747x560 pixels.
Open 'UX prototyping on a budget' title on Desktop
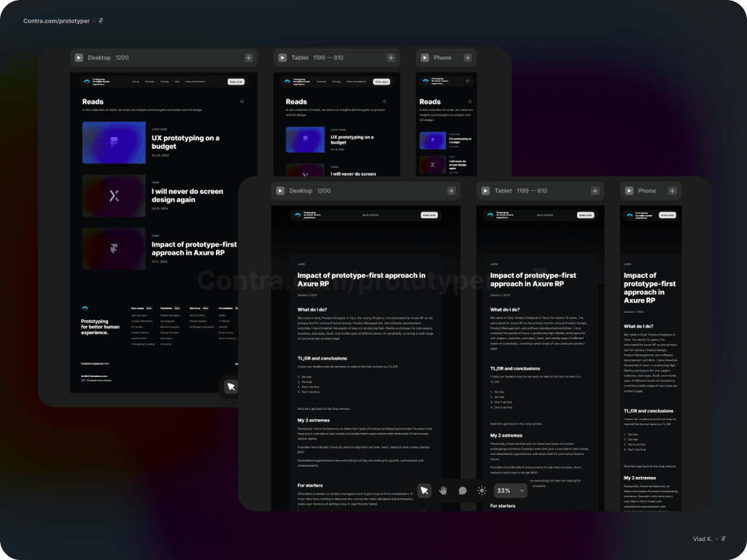(185, 142)
